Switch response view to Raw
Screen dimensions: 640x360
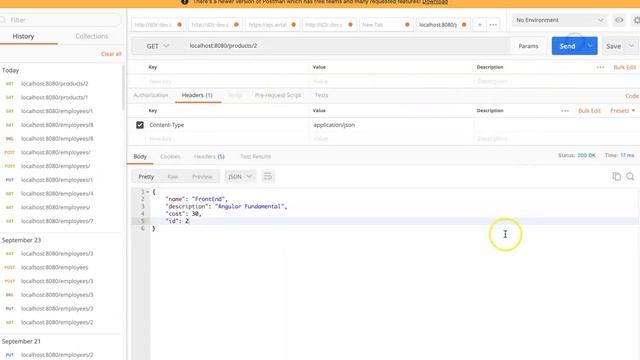[x=173, y=176]
